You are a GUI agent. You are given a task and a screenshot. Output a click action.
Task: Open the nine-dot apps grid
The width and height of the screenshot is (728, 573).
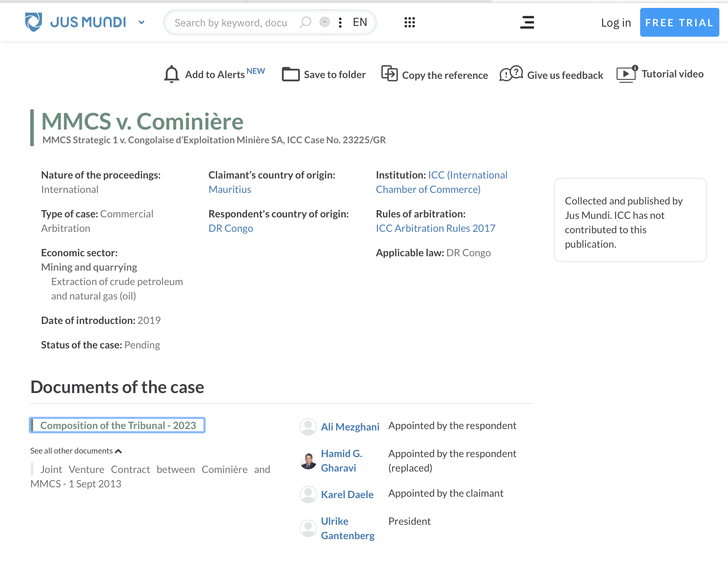click(409, 22)
